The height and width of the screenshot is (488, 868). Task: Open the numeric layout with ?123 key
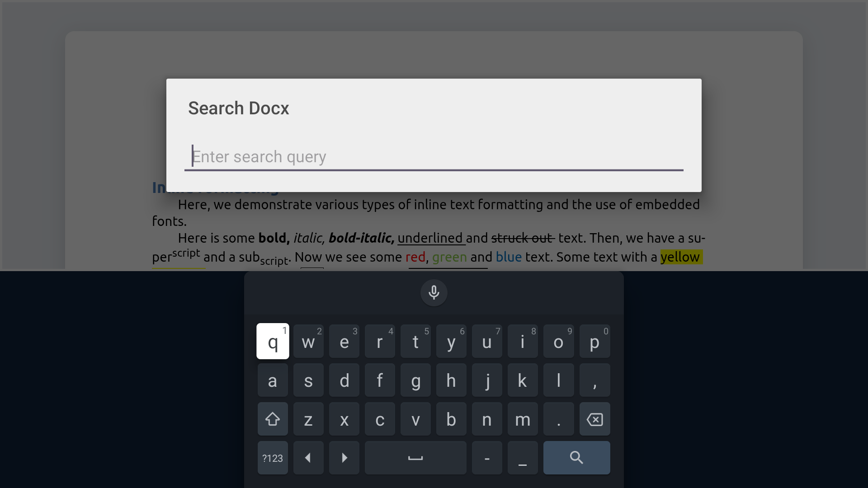tap(272, 458)
